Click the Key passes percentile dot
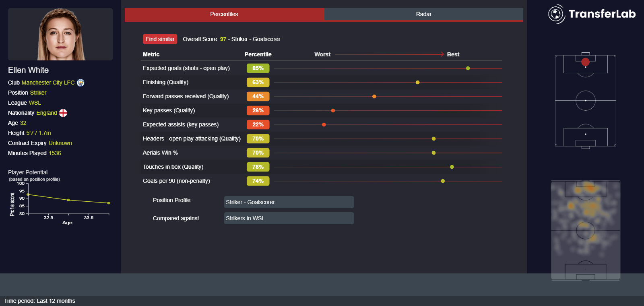Viewport: 644px width, 306px height. 333,111
